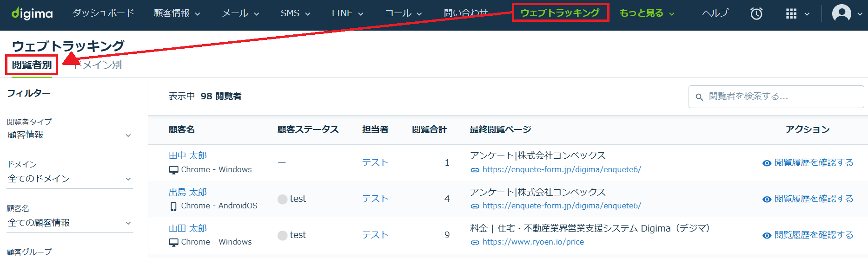The height and width of the screenshot is (258, 868).
Task: Open customer 田中 太郎
Action: point(188,155)
